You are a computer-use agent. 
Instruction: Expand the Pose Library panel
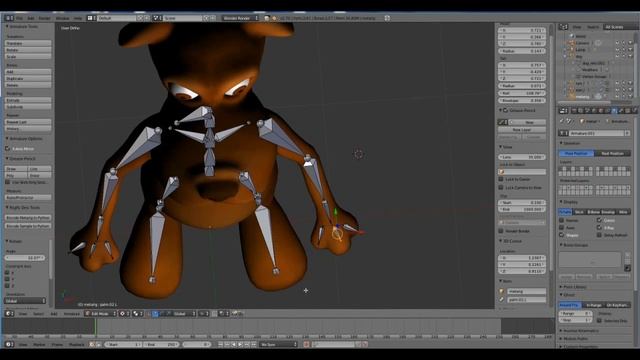coord(561,287)
